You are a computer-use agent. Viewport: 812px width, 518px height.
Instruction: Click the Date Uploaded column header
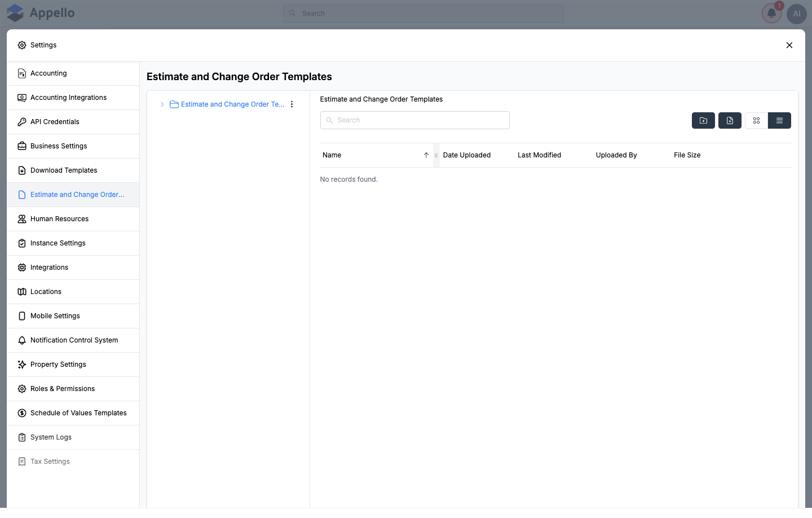click(467, 155)
